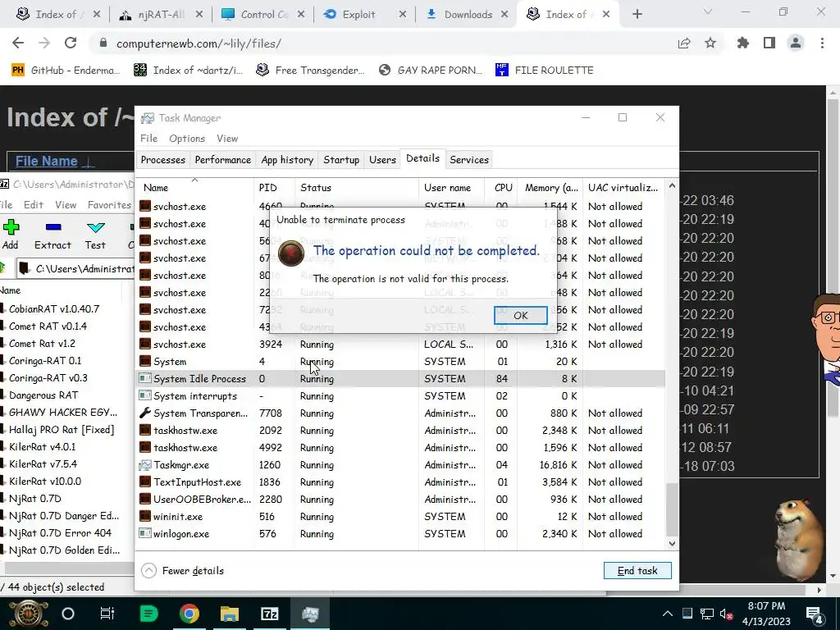Open the Chrome profile avatar
This screenshot has width=840, height=630.
pos(796,43)
